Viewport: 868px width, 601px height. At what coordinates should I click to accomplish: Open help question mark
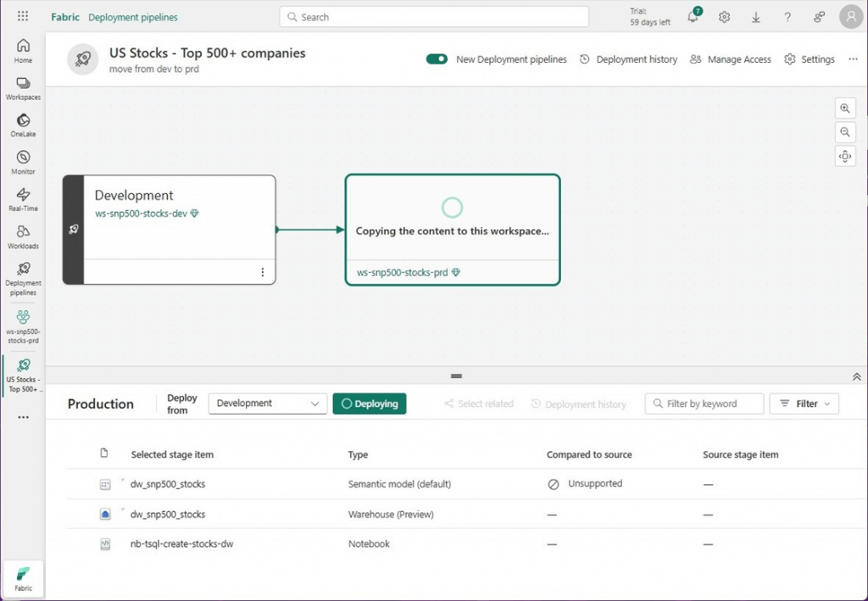787,17
